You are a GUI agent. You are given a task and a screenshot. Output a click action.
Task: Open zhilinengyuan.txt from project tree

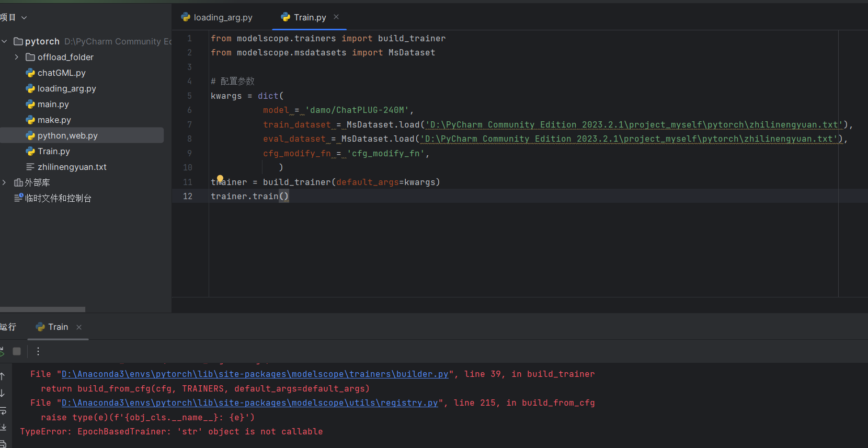pos(72,167)
